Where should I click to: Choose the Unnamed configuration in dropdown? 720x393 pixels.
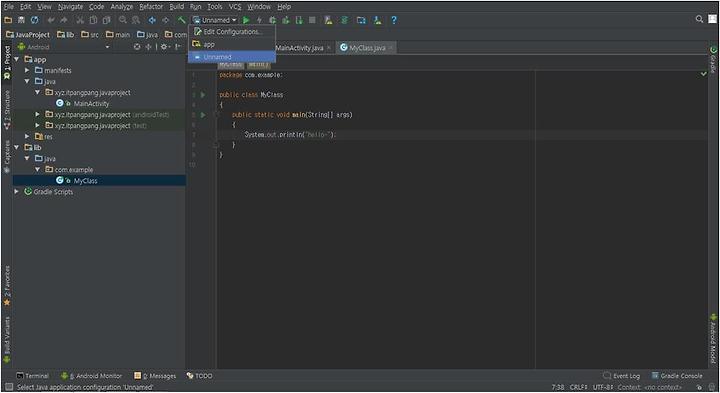point(232,57)
